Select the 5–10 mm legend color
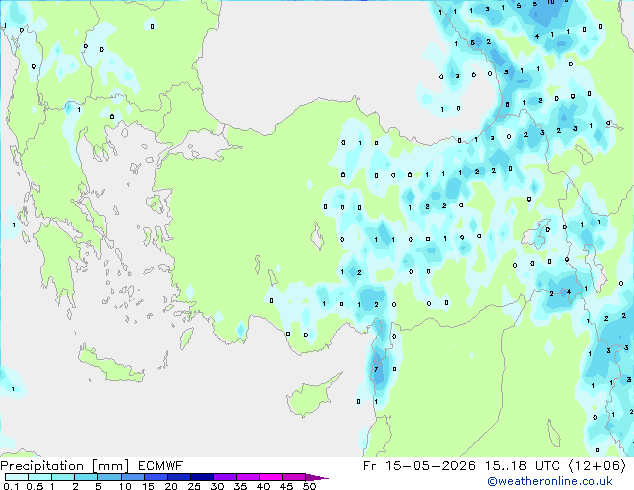The width and height of the screenshot is (634, 490). click(x=109, y=477)
